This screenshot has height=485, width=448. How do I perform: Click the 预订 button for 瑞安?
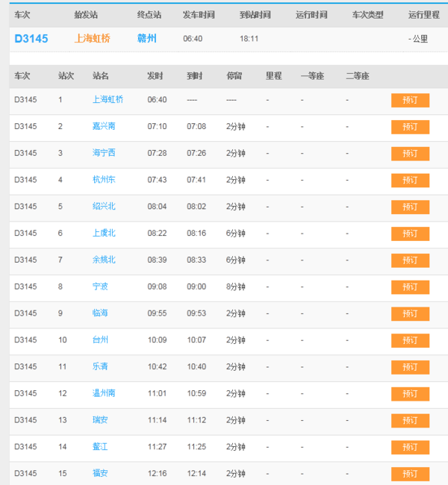(410, 420)
